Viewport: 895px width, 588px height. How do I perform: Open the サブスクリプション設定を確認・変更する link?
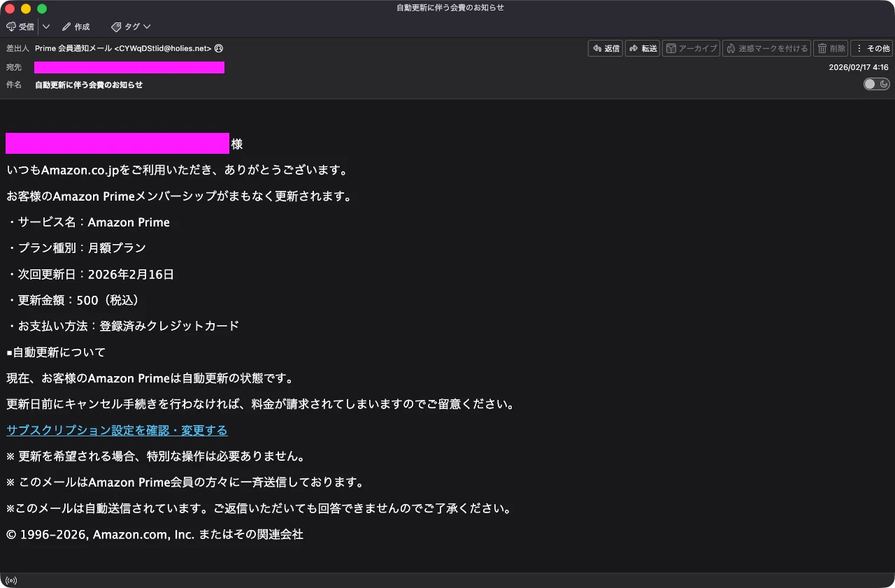[117, 430]
